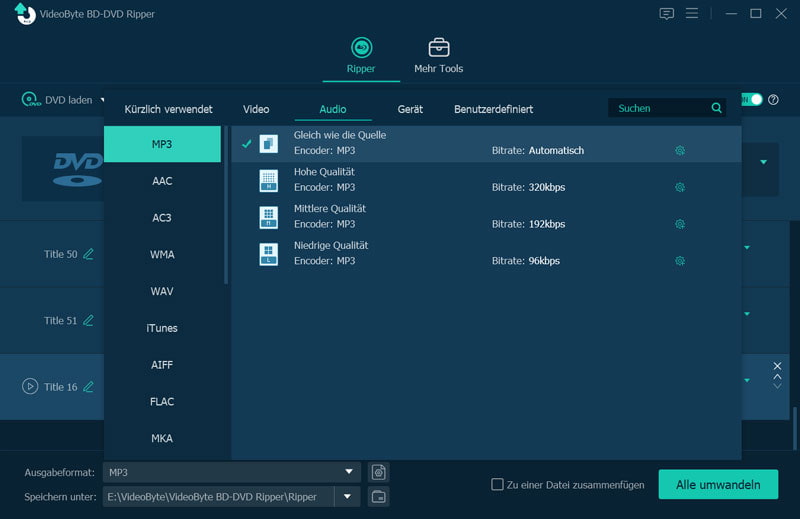
Task: Select FLAC from the format list
Action: tap(162, 402)
